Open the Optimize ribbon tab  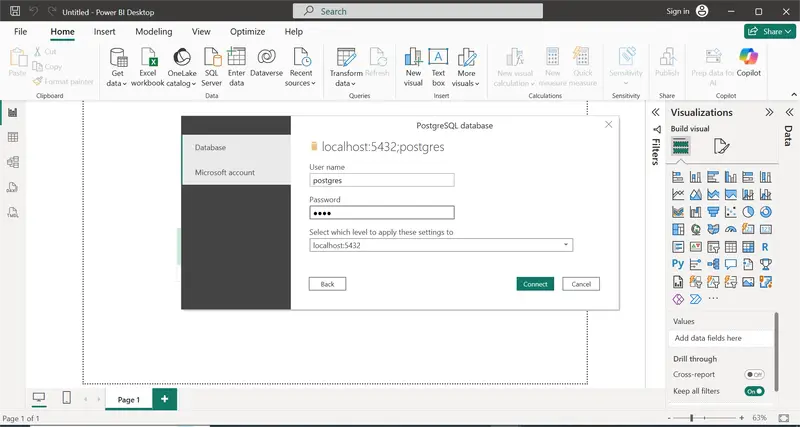point(247,32)
